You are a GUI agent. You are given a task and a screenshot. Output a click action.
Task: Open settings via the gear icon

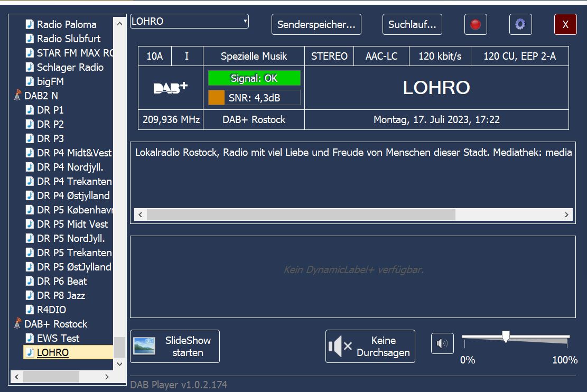pos(520,24)
